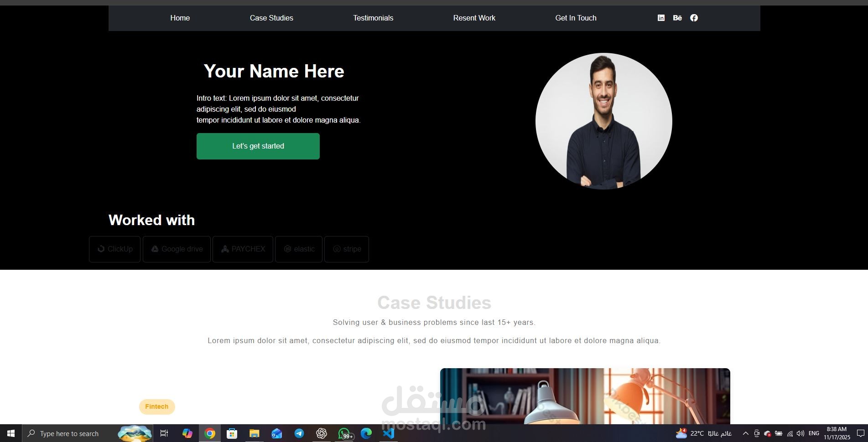This screenshot has height=442, width=868.
Task: Open WhatsApp with unread messages
Action: 344,433
